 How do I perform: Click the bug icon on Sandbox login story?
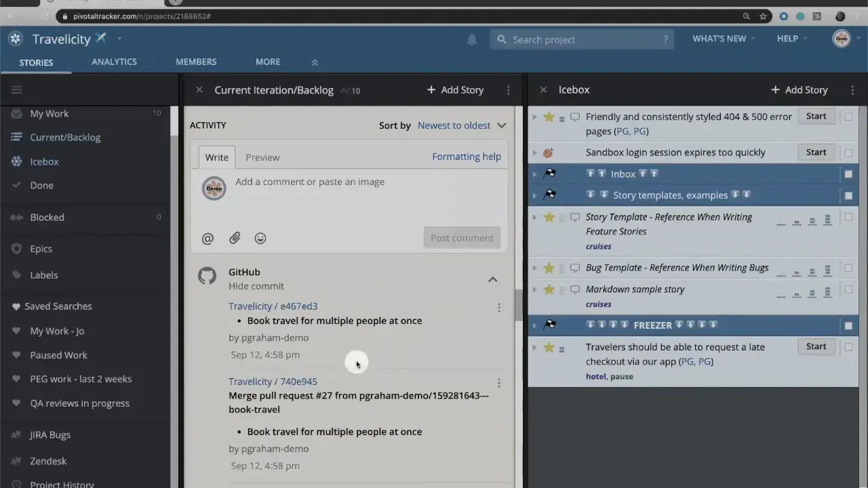(548, 152)
